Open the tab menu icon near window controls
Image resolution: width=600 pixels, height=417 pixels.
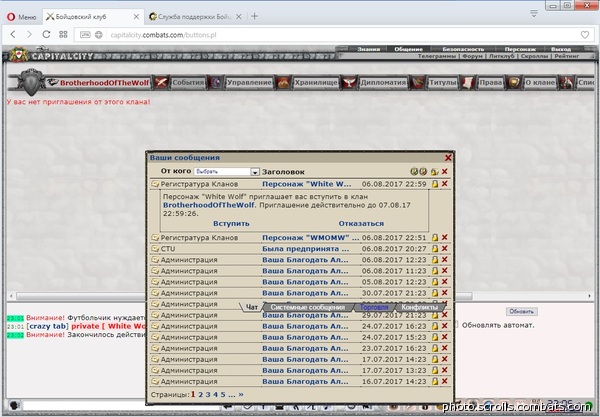(534, 14)
